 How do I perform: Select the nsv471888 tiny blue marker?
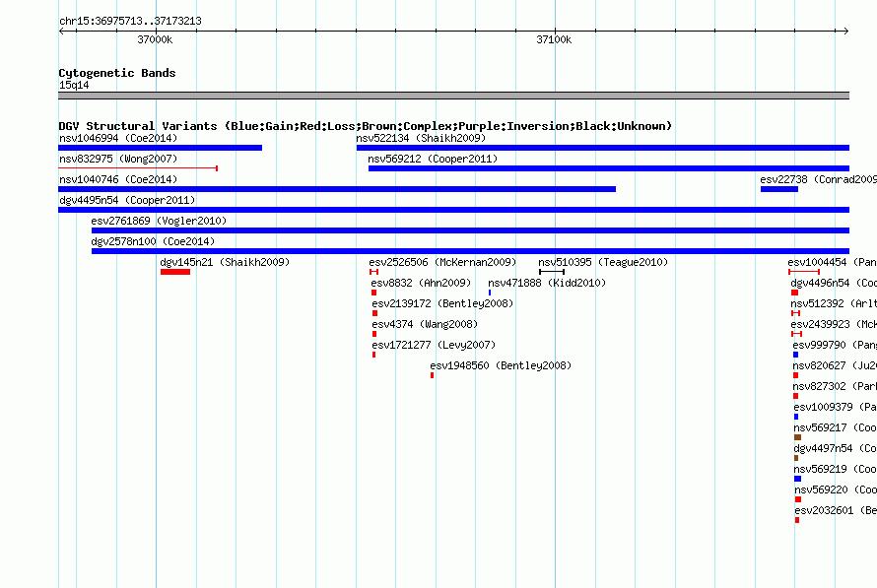pyautogui.click(x=490, y=293)
